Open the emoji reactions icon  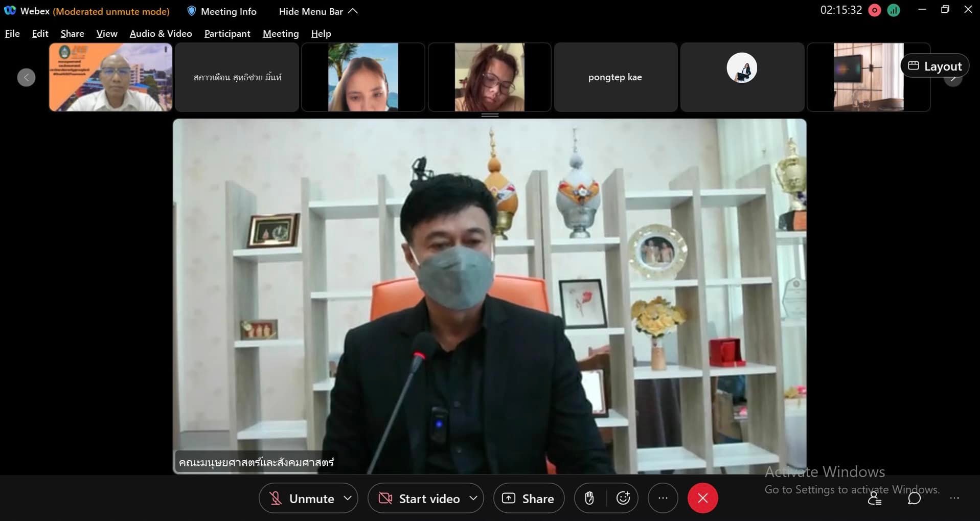click(x=623, y=498)
